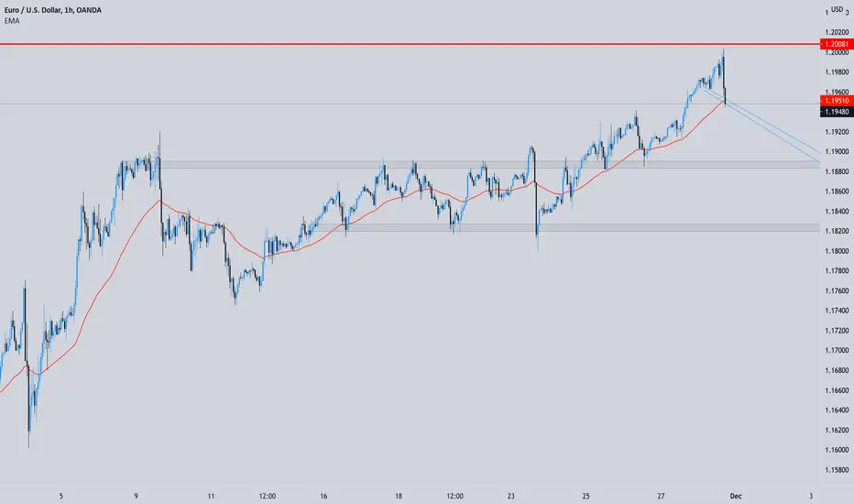Open the USD currency selector on price axis

coord(837,10)
